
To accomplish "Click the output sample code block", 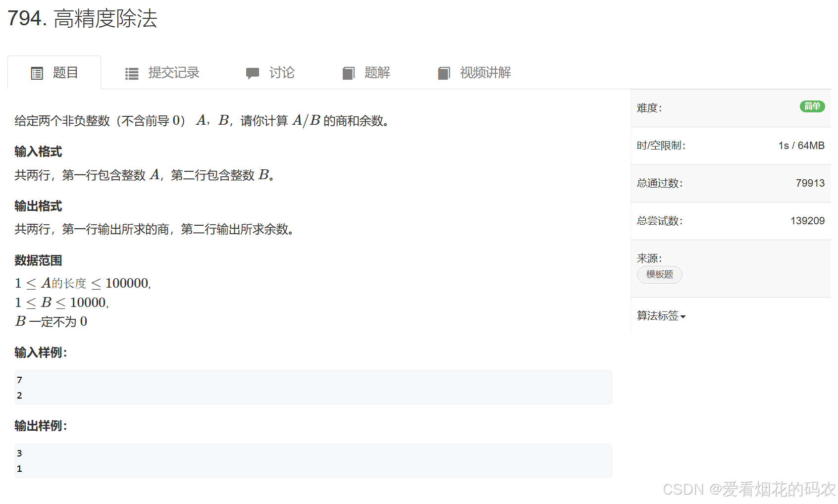I will (x=314, y=461).
